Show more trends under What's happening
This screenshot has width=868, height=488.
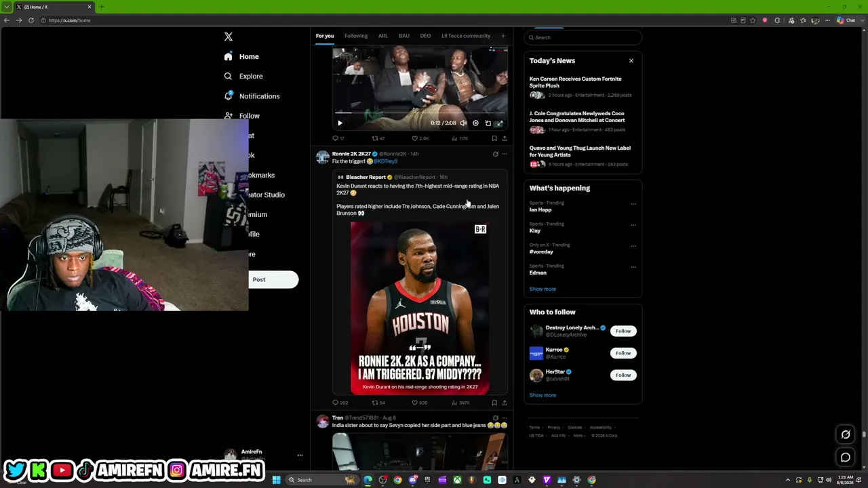542,289
